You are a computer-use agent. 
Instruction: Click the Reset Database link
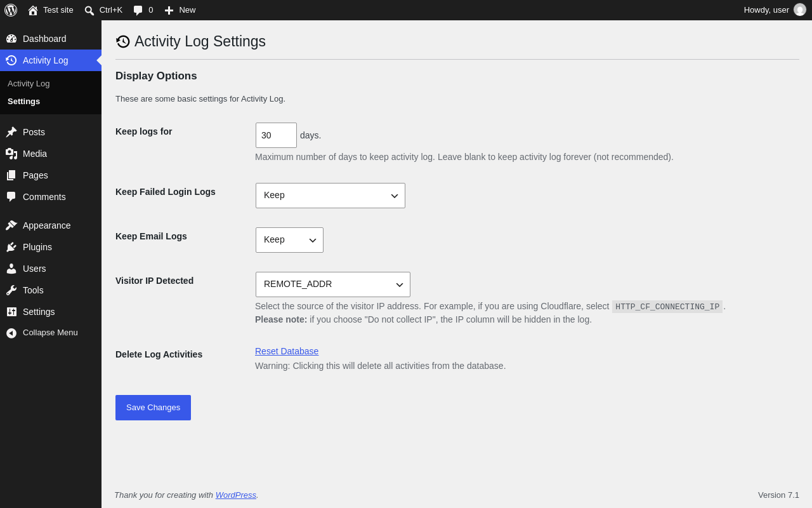click(x=287, y=351)
